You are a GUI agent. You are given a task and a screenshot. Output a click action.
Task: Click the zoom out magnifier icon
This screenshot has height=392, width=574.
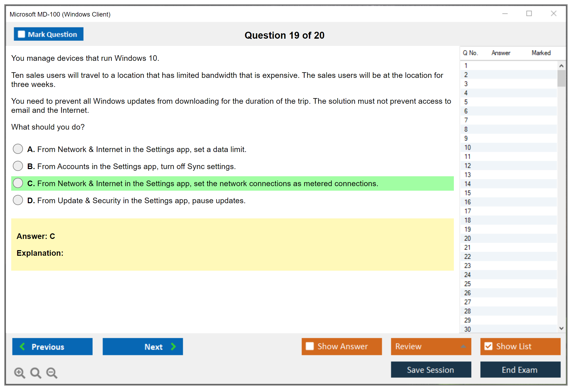[x=52, y=373]
